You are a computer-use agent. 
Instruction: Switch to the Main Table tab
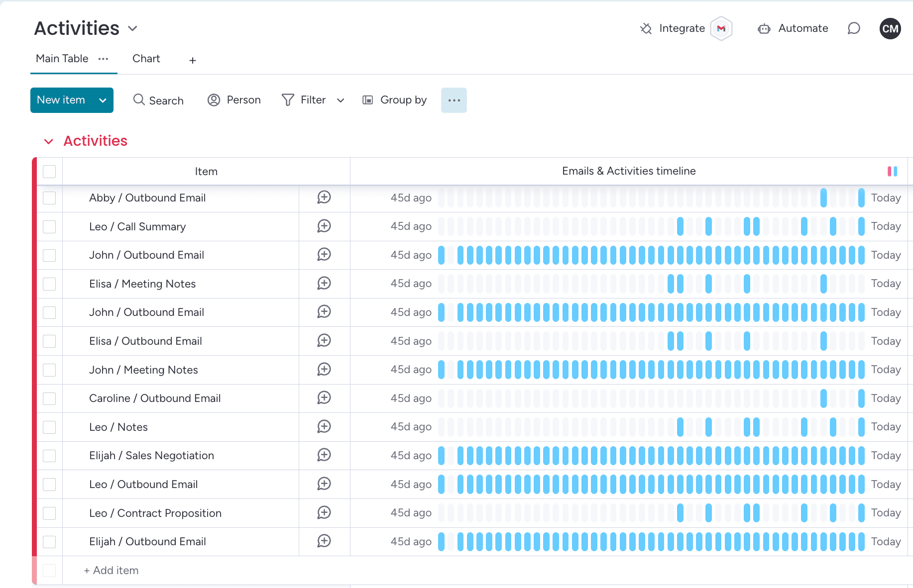click(62, 59)
